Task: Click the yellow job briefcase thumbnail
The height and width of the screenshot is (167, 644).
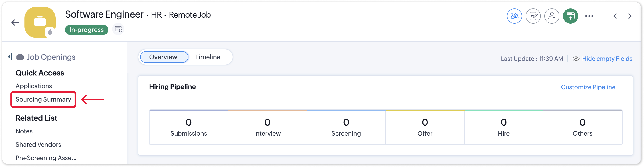Action: 40,22
